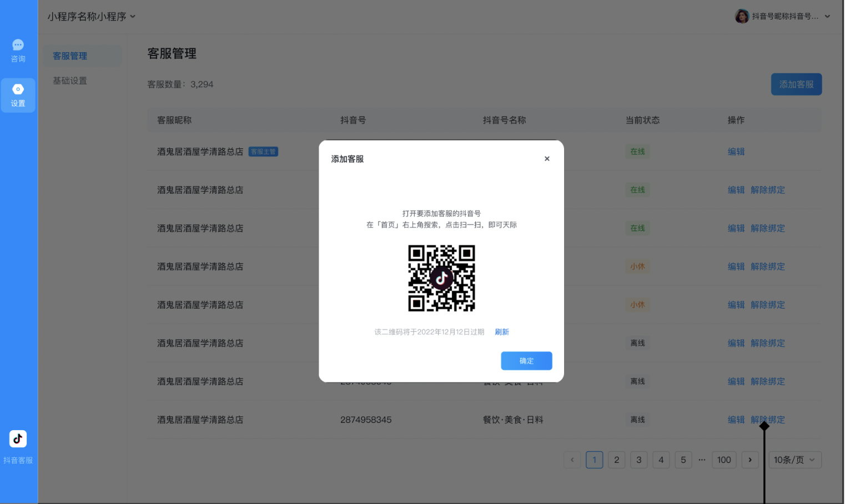This screenshot has height=504, width=845.
Task: Click the 抖音客服 logo icon
Action: pyautogui.click(x=18, y=439)
